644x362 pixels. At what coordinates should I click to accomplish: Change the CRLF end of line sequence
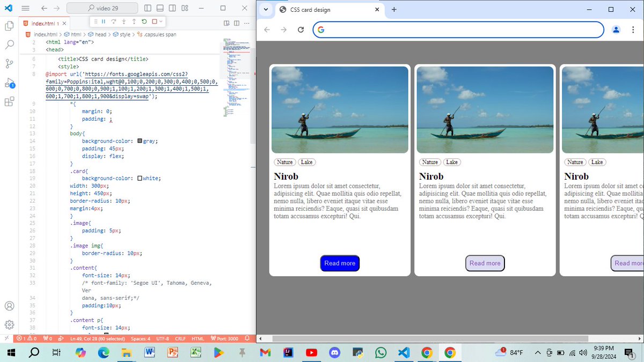coord(180,338)
